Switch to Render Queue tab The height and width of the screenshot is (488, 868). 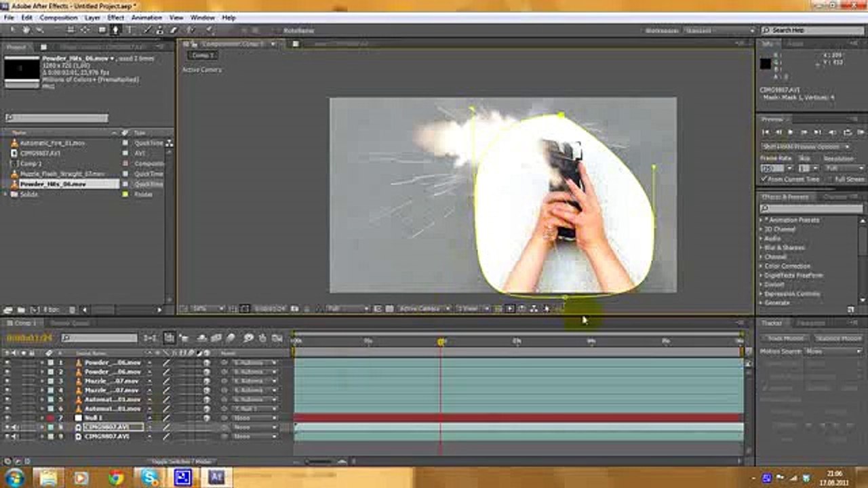tap(70, 323)
